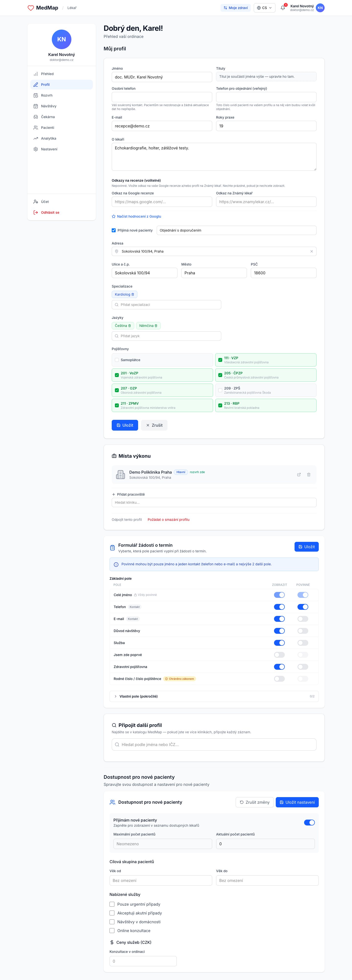Screen dimensions: 352x980
Task: Click the KN avatar in the header
Action: (x=320, y=8)
